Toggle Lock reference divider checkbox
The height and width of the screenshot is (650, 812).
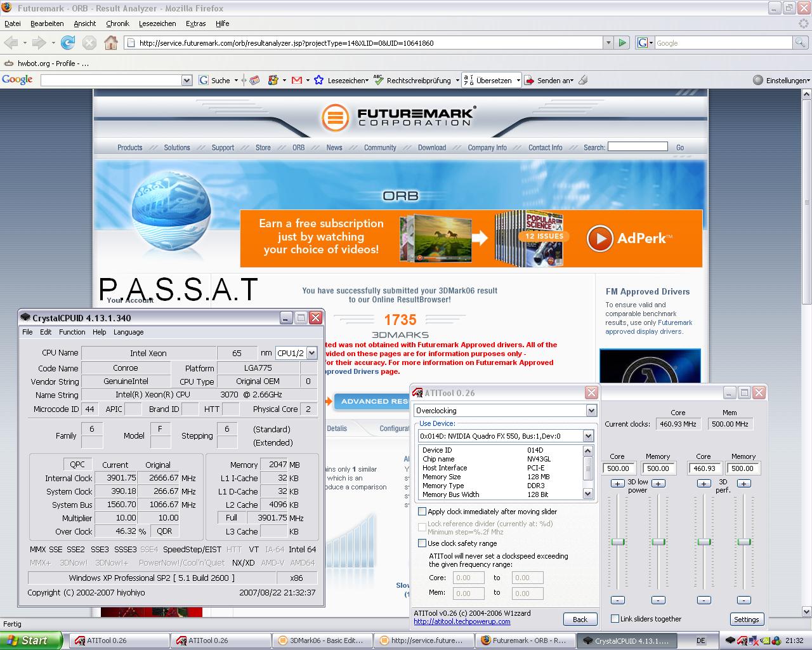422,527
